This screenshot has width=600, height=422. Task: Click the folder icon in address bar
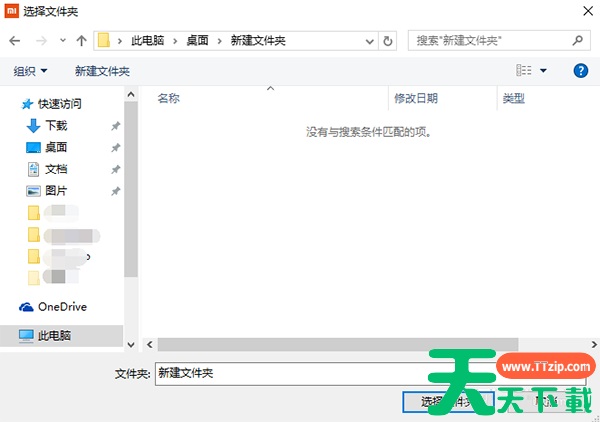(104, 40)
